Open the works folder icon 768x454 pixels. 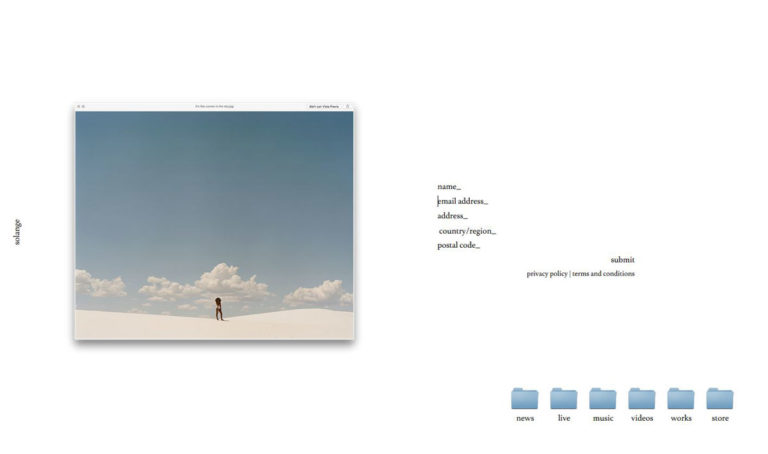coord(681,399)
